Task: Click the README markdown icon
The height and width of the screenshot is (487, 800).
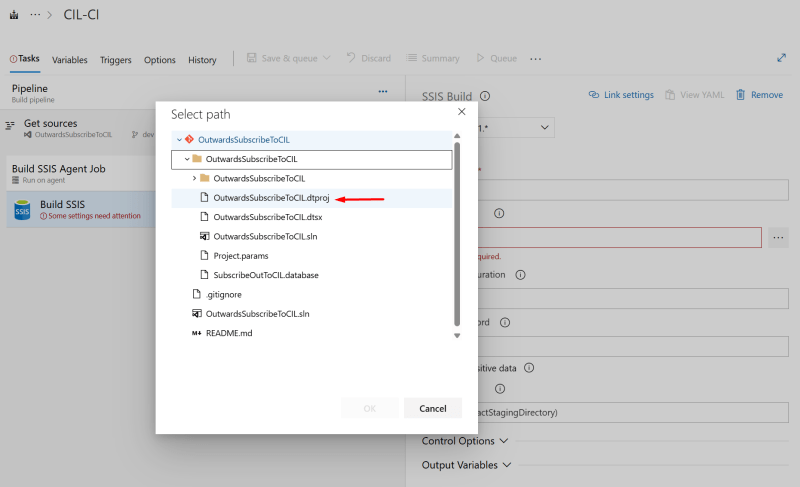Action: (x=196, y=334)
